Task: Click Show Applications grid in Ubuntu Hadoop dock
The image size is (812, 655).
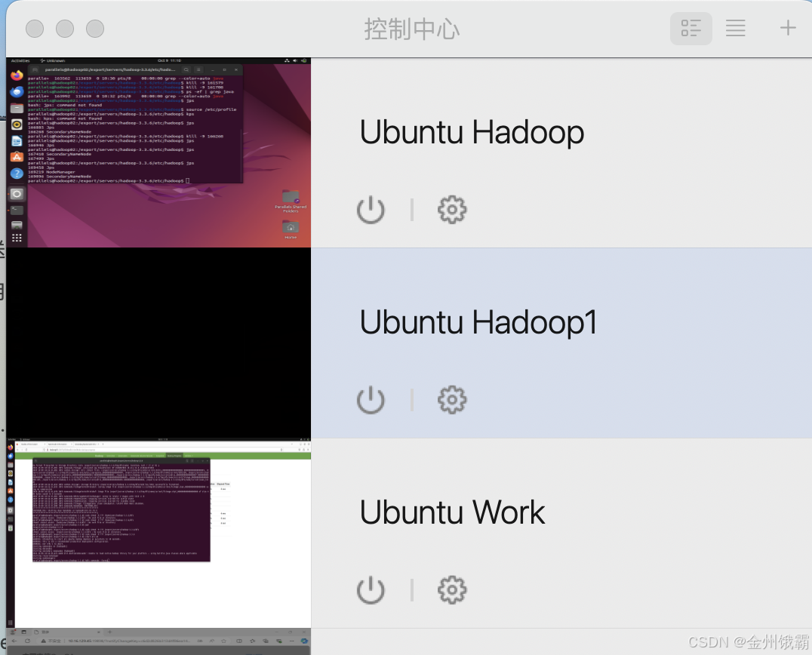Action: (x=17, y=238)
